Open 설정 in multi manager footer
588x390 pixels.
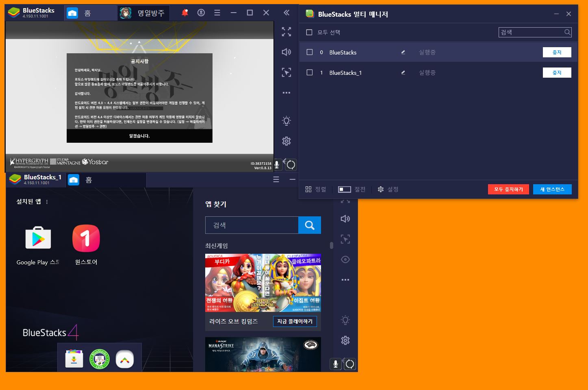[388, 189]
